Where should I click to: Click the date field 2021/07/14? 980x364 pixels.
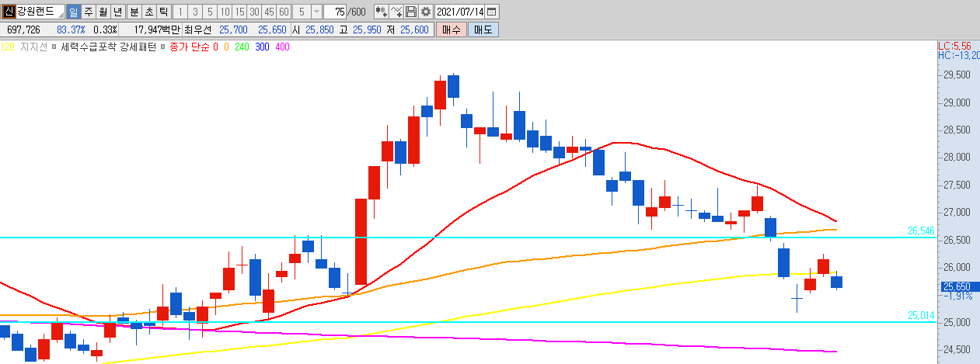(459, 12)
